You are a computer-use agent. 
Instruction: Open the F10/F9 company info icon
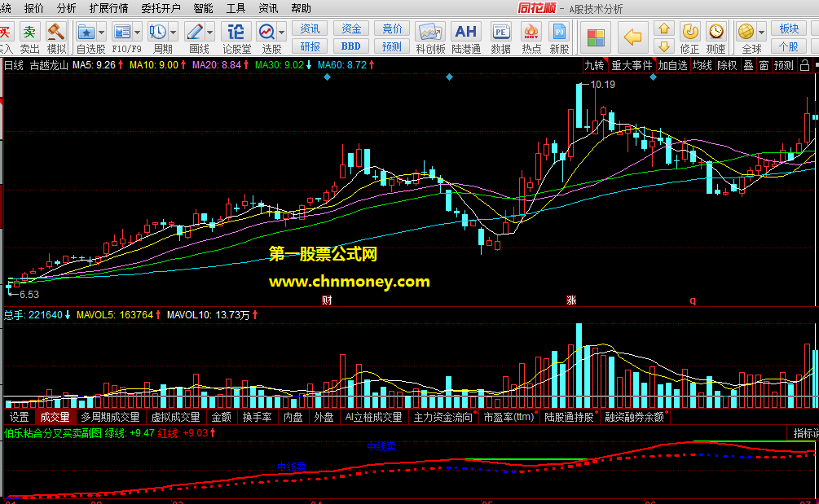[122, 33]
